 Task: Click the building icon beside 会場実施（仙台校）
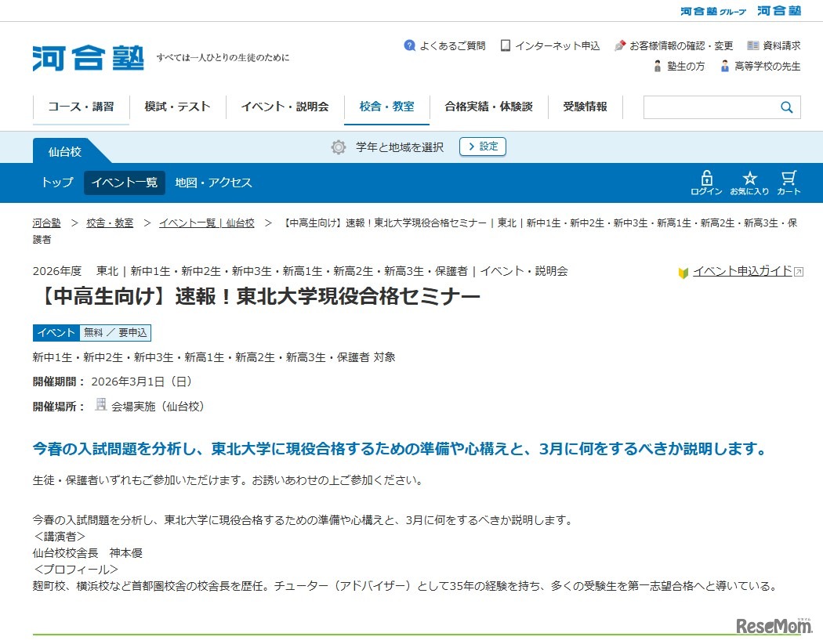point(100,403)
